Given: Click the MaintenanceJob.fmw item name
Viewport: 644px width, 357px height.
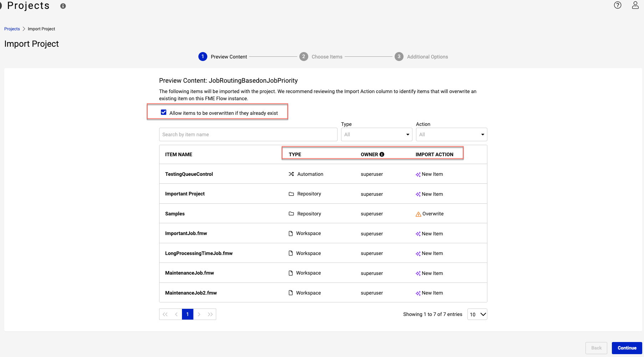Looking at the screenshot, I should coord(189,273).
